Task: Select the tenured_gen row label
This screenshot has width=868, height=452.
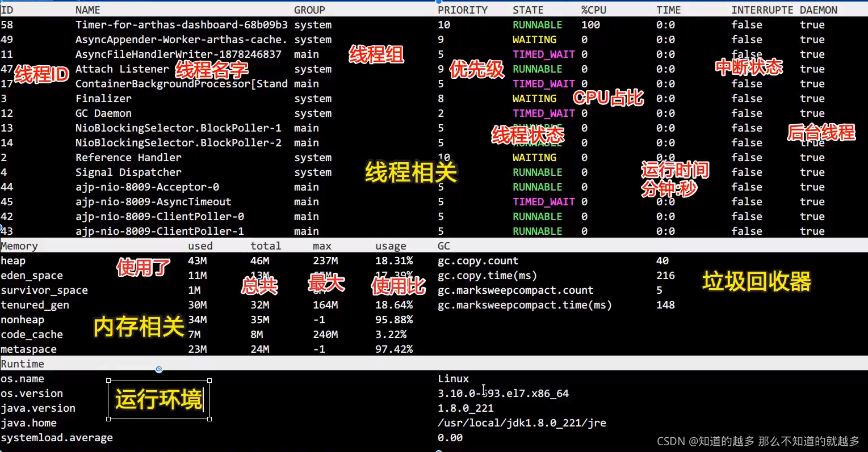Action: click(x=35, y=305)
